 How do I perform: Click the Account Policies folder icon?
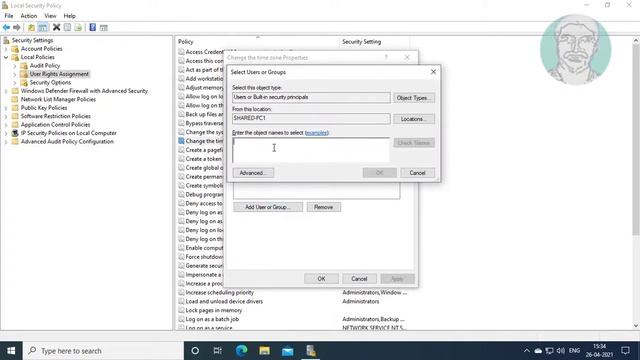[15, 49]
